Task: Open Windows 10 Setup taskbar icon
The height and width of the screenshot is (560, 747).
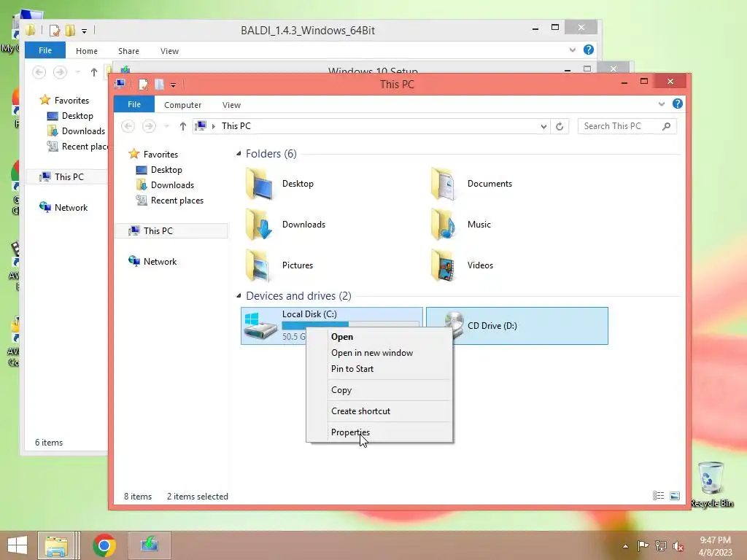Action: point(150,545)
